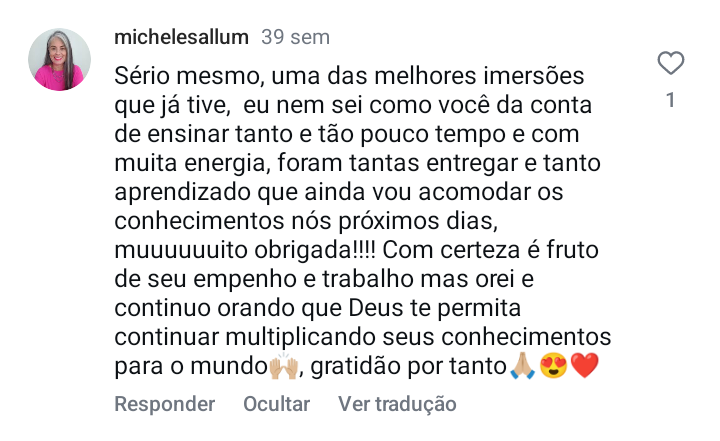
Task: Open michelesallum's profile picture
Action: (57, 60)
